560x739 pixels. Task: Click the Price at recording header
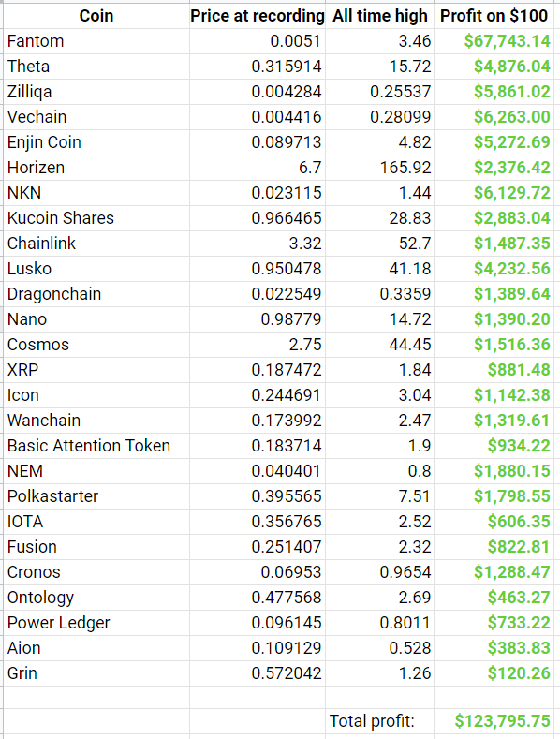pyautogui.click(x=258, y=16)
